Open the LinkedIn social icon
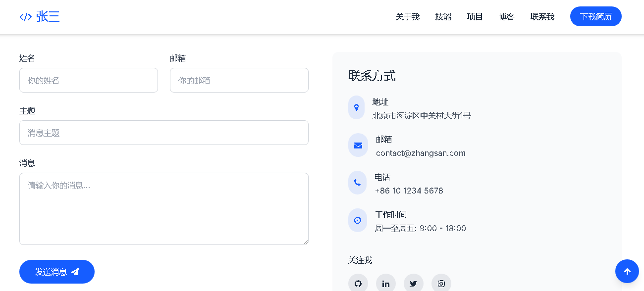Viewport: 644px width, 291px height. pos(385,284)
